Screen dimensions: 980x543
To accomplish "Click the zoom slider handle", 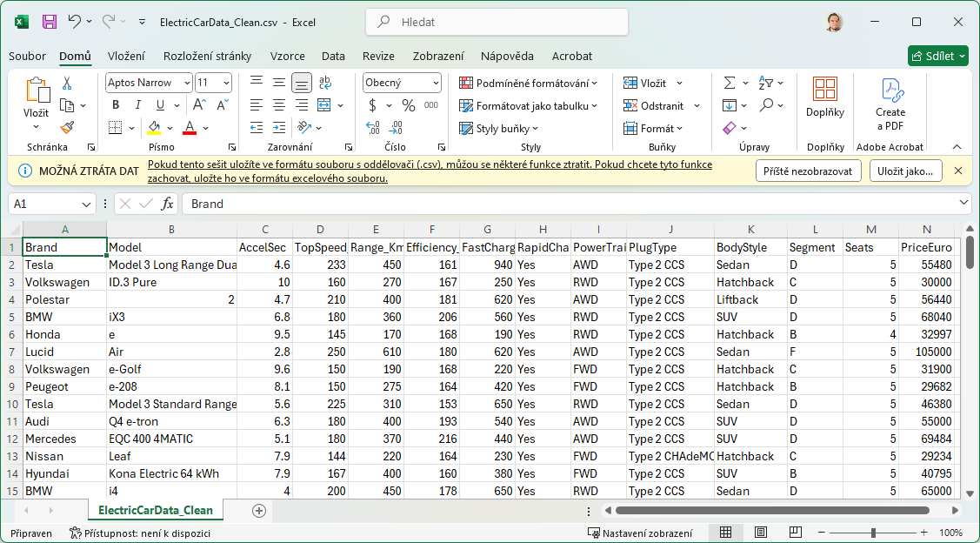I will 873,533.
